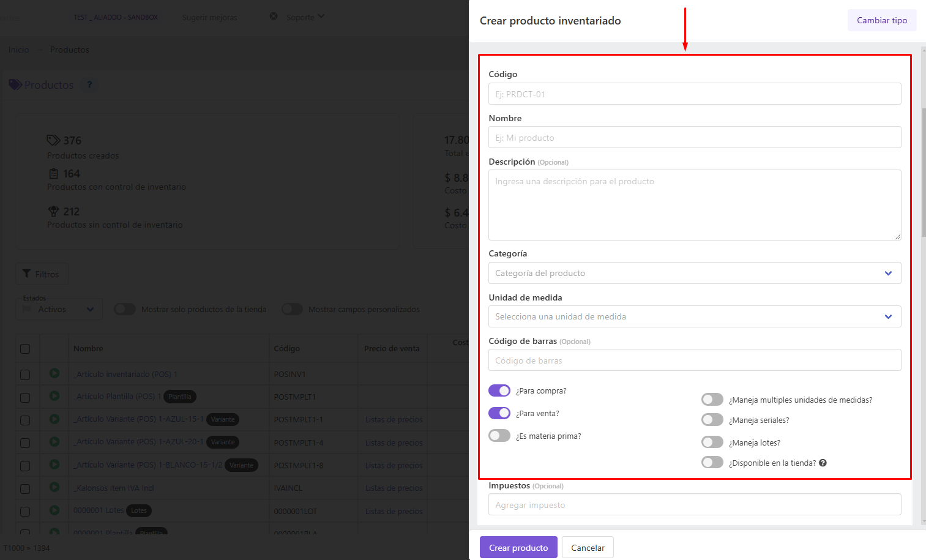Click the funnel icon in Filtros button

26,274
